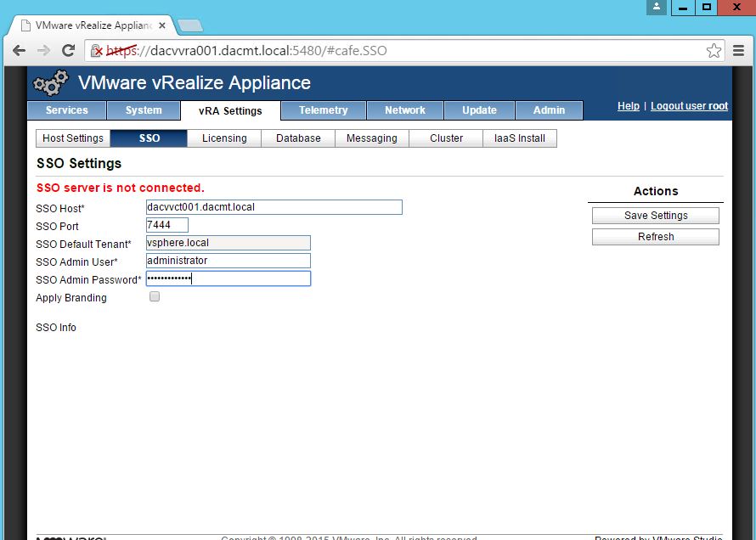Open the IaaS Install sub-tab
The height and width of the screenshot is (540, 756).
(520, 138)
